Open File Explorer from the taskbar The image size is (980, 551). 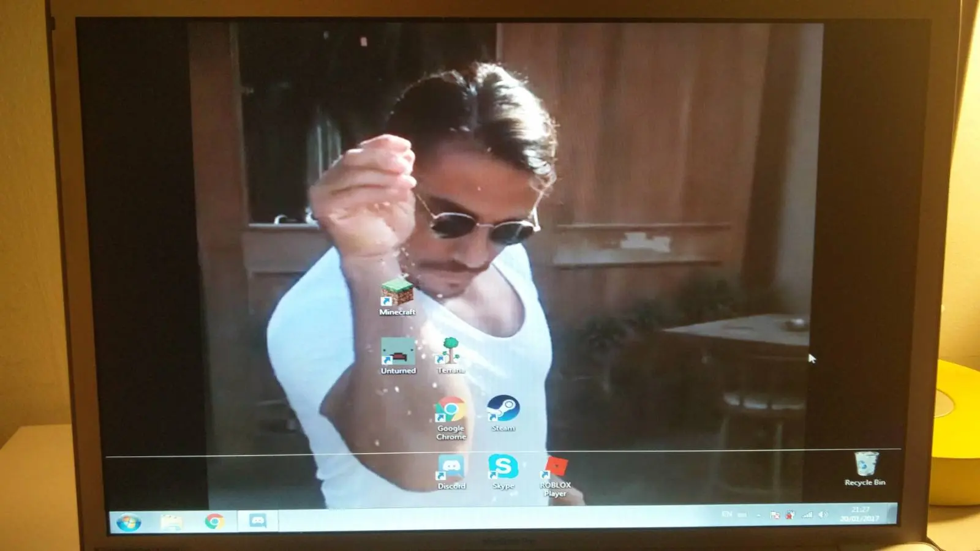[x=172, y=522]
